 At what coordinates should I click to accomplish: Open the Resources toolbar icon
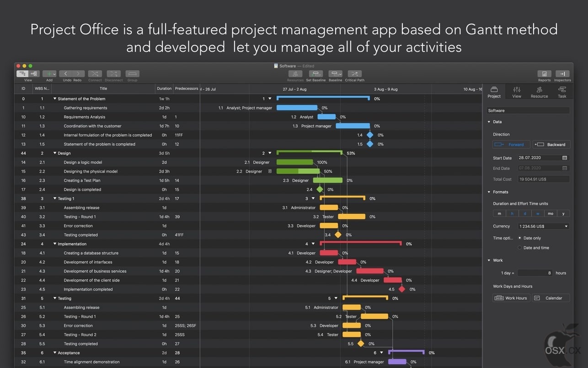point(295,74)
